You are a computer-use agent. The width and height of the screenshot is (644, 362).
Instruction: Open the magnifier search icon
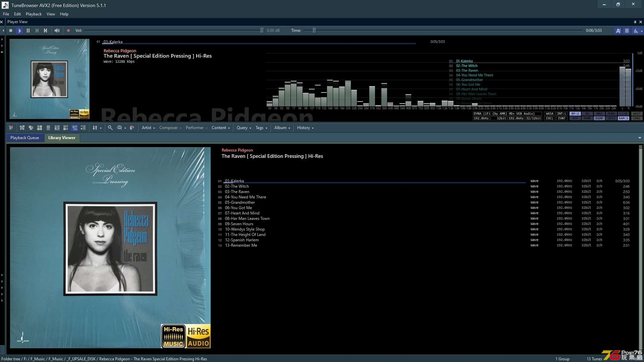coord(110,128)
